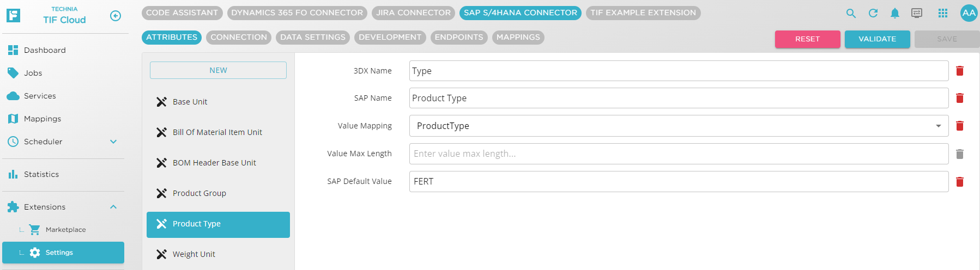Switch to the Connection tab
Image resolution: width=980 pixels, height=270 pixels.
click(239, 37)
